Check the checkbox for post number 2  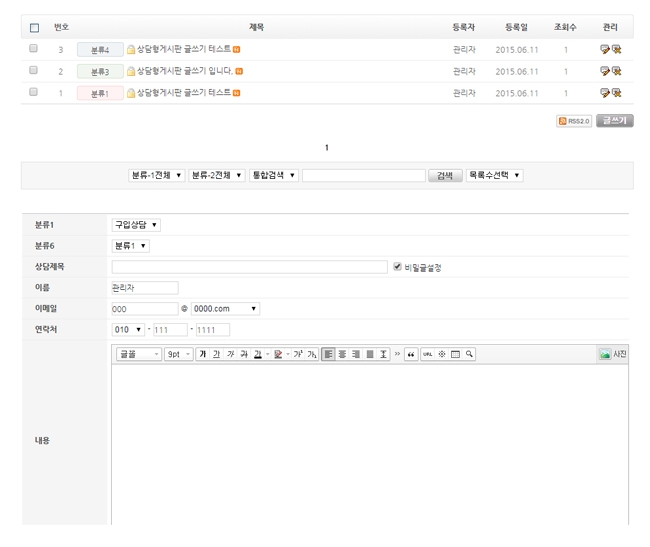(34, 71)
